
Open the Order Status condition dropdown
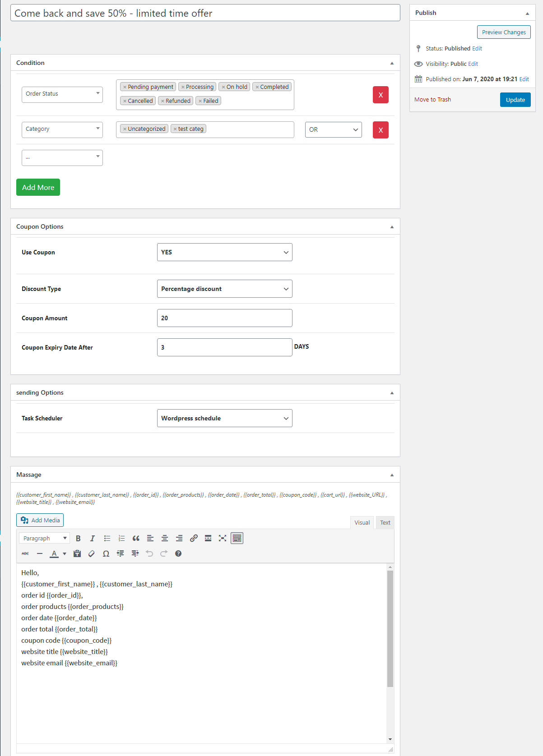point(62,94)
